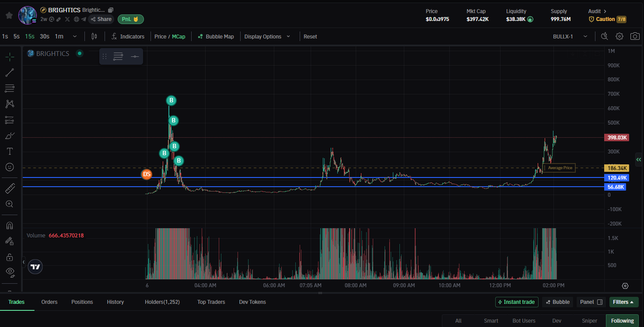644x327 pixels.
Task: Open the token's website globe link
Action: pyautogui.click(x=76, y=19)
